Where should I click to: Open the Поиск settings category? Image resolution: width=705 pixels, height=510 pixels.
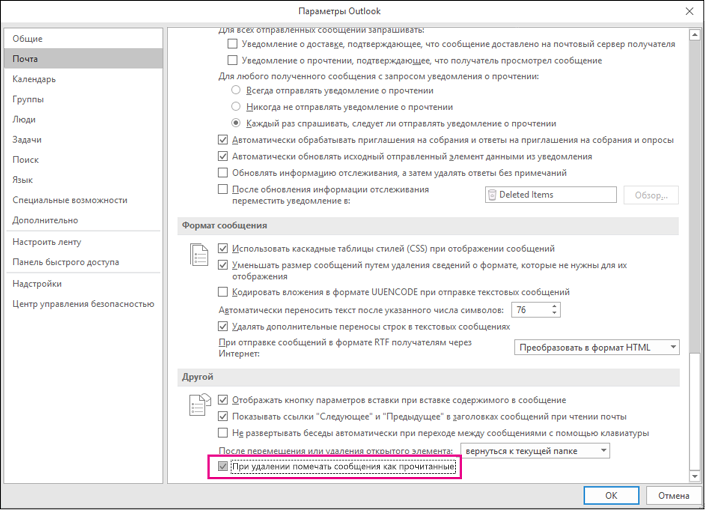[83, 160]
